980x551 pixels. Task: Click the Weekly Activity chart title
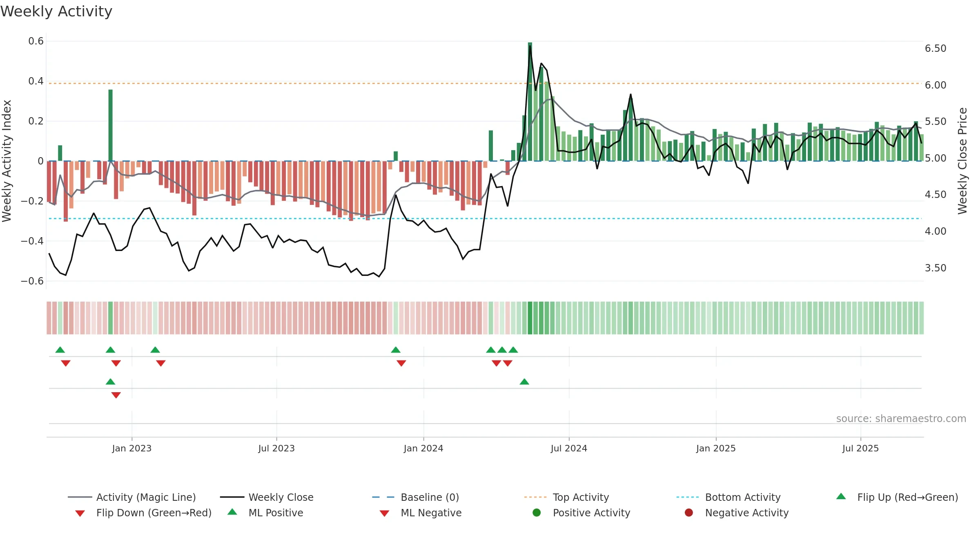click(56, 11)
